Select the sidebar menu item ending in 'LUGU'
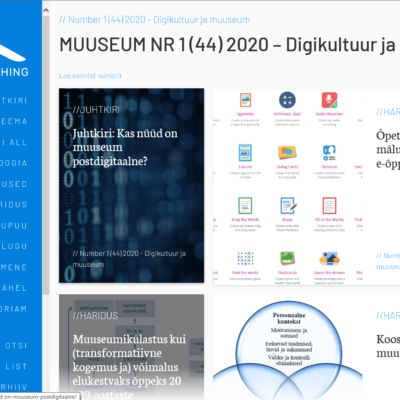This screenshot has height=400, width=400. (x=13, y=246)
